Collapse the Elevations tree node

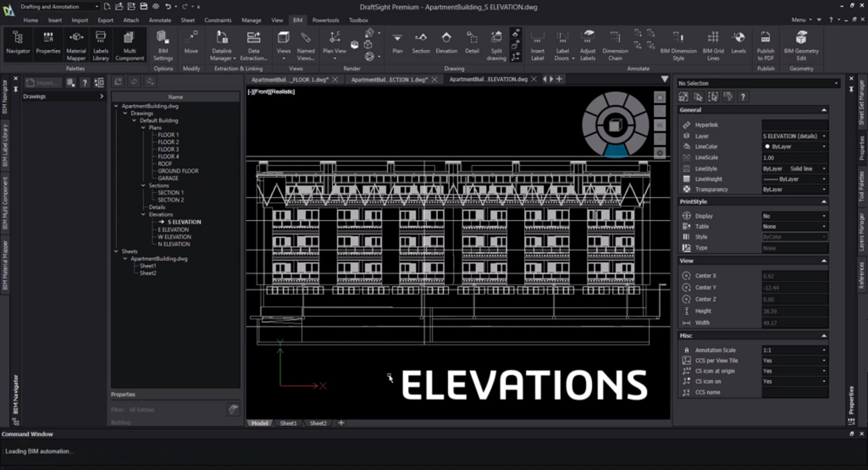click(143, 215)
